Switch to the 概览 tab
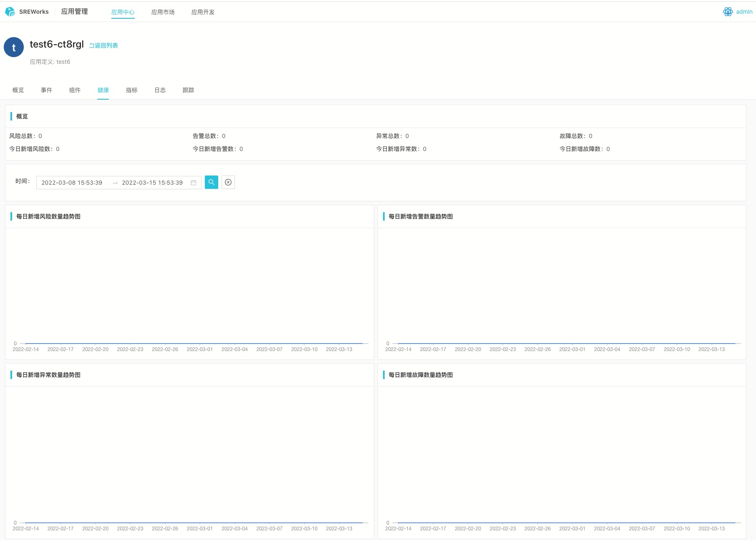This screenshot has height=542, width=756. [x=18, y=90]
